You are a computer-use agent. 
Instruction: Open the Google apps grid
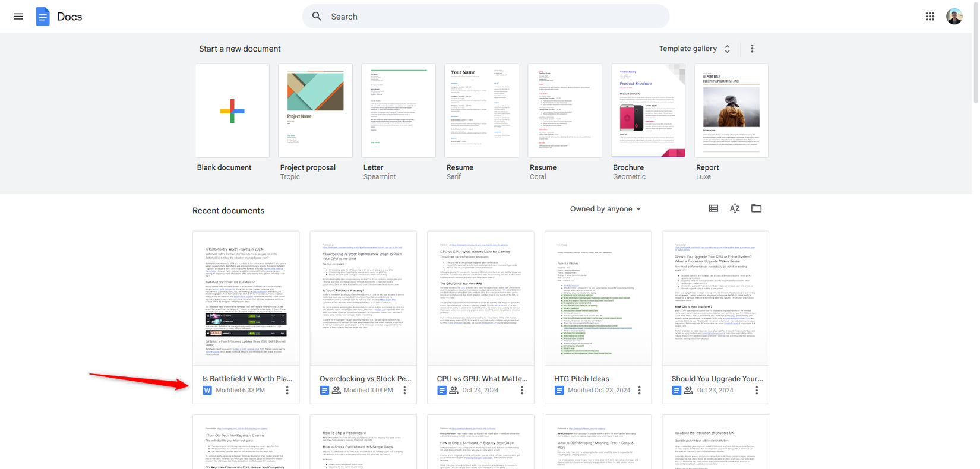coord(930,17)
